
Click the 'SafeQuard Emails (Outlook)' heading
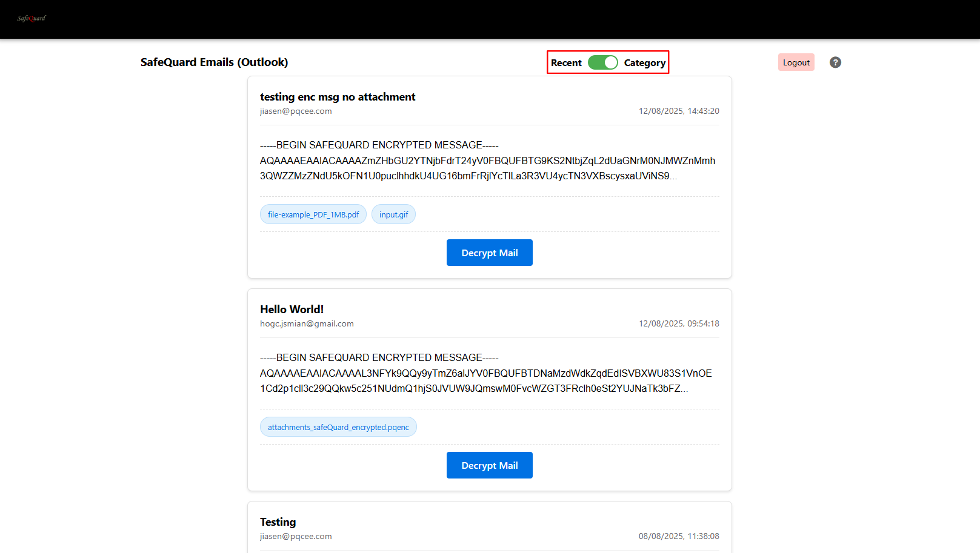[214, 62]
